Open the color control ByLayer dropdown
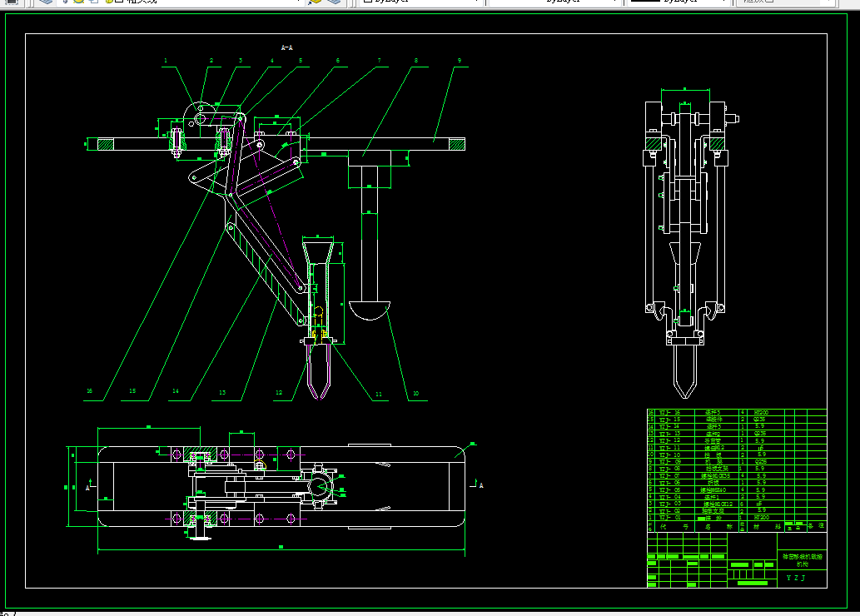Viewport: 860px width, 616px height. (x=421, y=2)
